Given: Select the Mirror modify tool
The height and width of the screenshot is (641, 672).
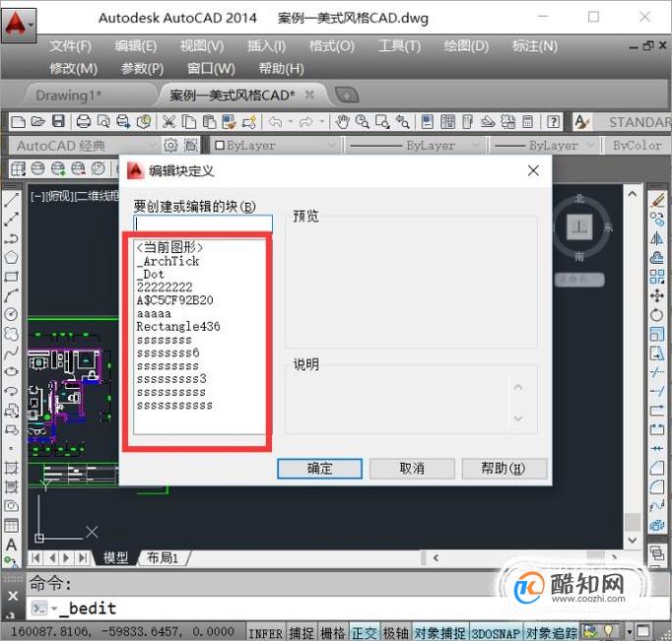Looking at the screenshot, I should click(657, 238).
